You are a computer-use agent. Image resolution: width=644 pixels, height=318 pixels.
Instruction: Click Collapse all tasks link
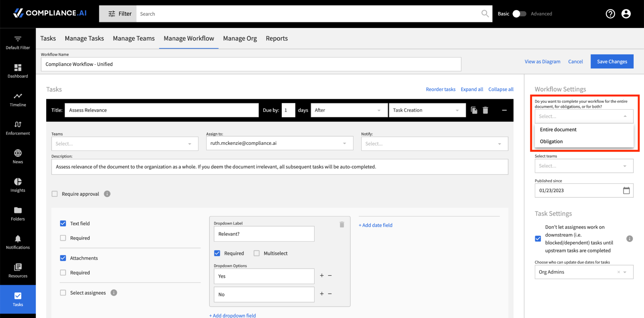point(501,89)
